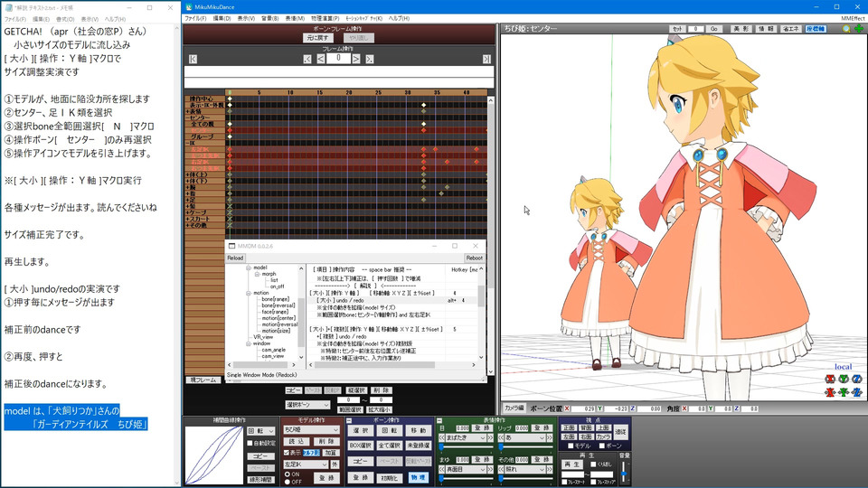Open the ヘルプ(H) menu in MikuMikuDance
The width and height of the screenshot is (868, 488).
coord(399,18)
